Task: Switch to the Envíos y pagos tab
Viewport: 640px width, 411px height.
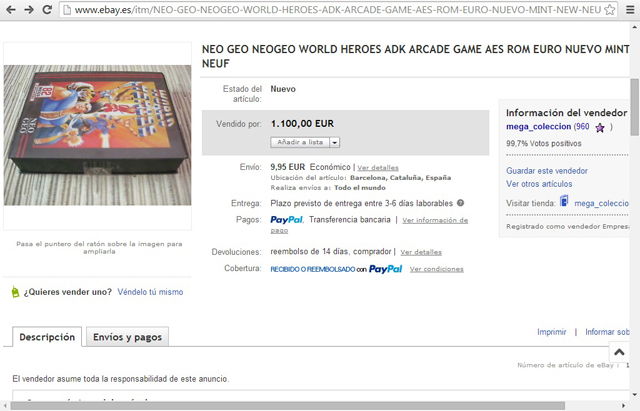Action: pos(127,337)
